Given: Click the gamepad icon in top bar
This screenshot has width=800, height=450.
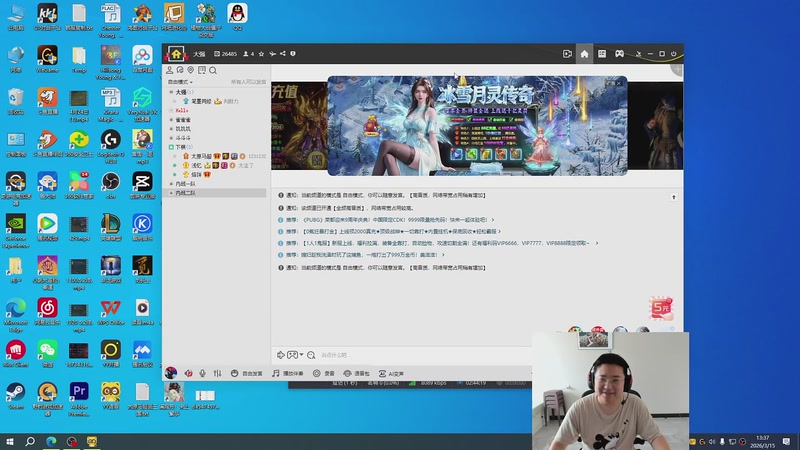Looking at the screenshot, I should 620,53.
